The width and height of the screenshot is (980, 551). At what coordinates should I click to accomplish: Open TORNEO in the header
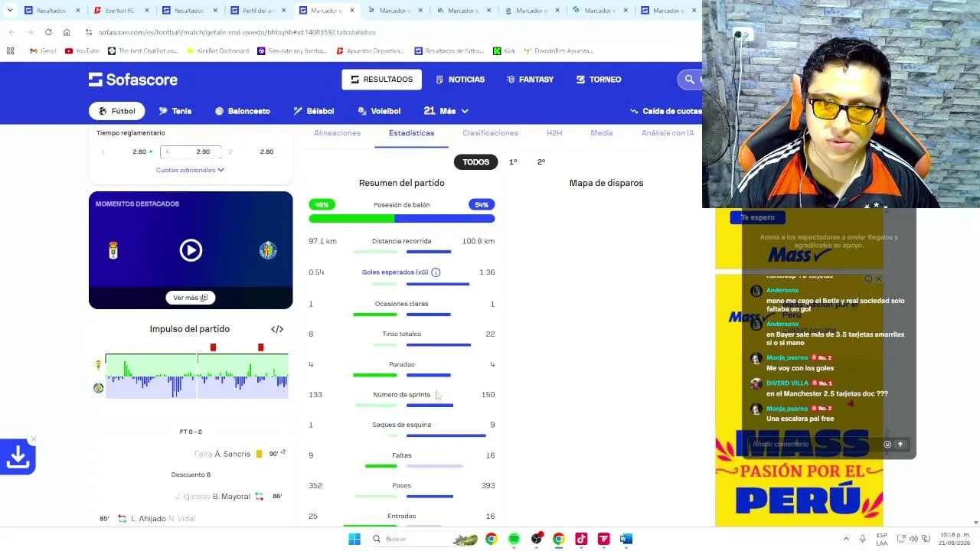599,80
